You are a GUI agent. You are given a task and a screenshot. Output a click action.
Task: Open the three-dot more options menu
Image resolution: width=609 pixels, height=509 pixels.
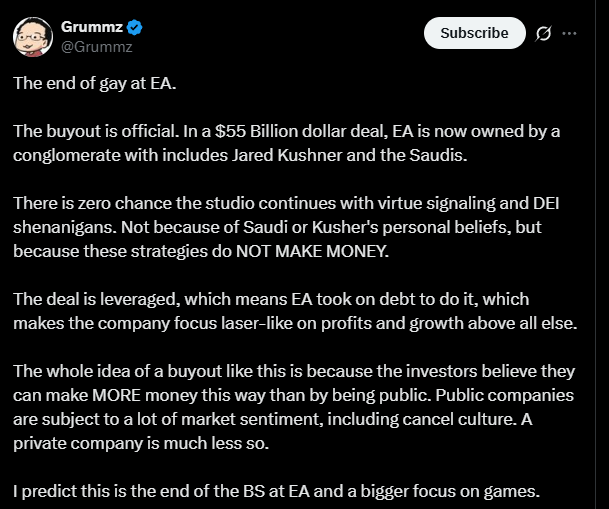point(569,33)
